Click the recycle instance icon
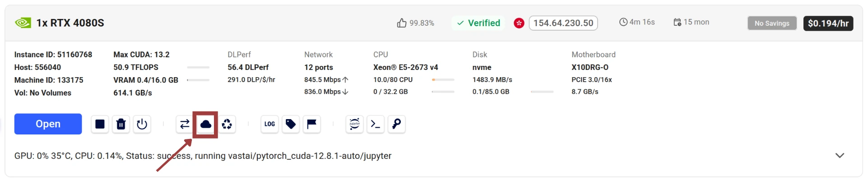Image resolution: width=868 pixels, height=180 pixels. click(x=227, y=124)
